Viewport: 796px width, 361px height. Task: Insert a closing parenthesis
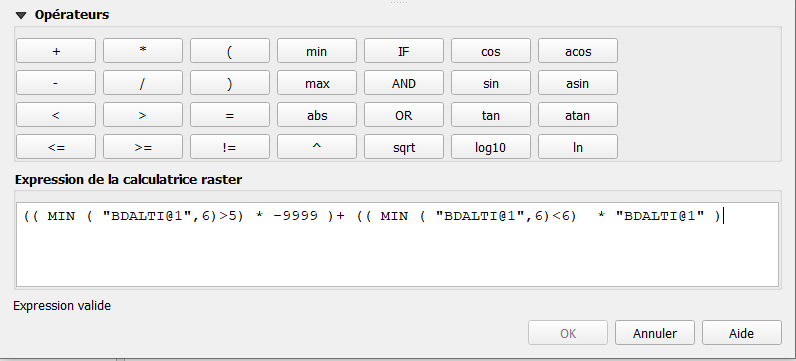[230, 83]
